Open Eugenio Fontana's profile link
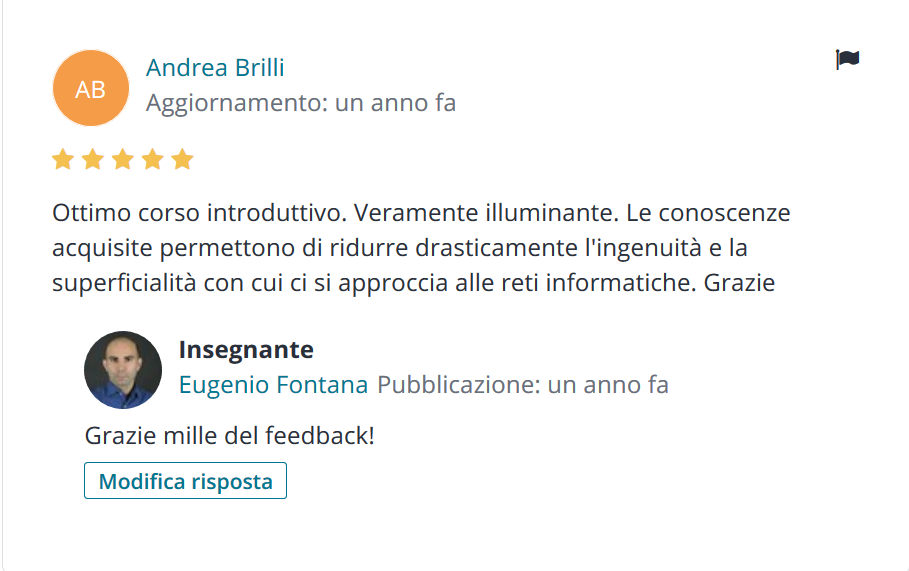 [x=273, y=385]
